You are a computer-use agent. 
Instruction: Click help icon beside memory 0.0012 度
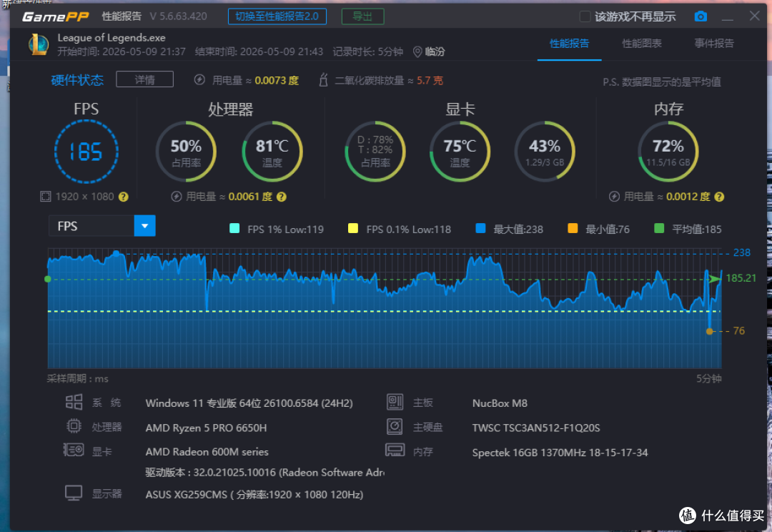click(x=719, y=197)
